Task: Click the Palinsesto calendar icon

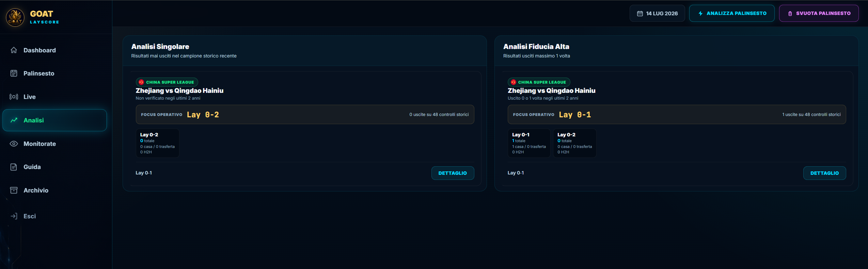Action: pos(14,73)
